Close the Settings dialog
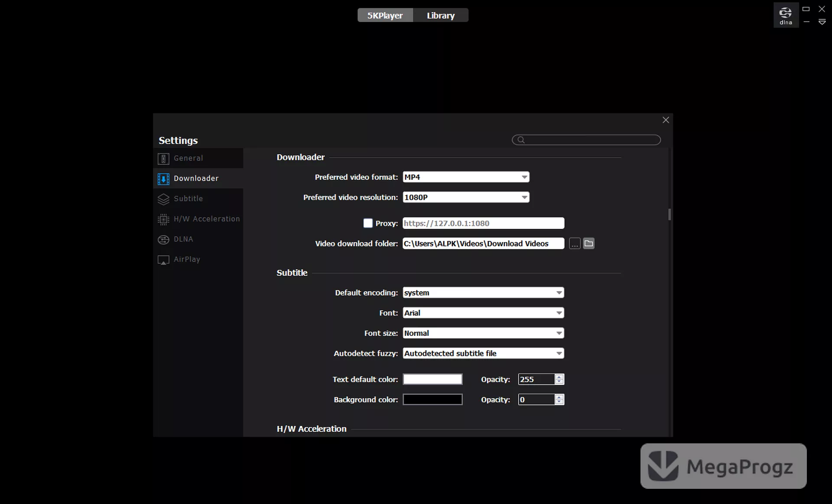 (666, 120)
